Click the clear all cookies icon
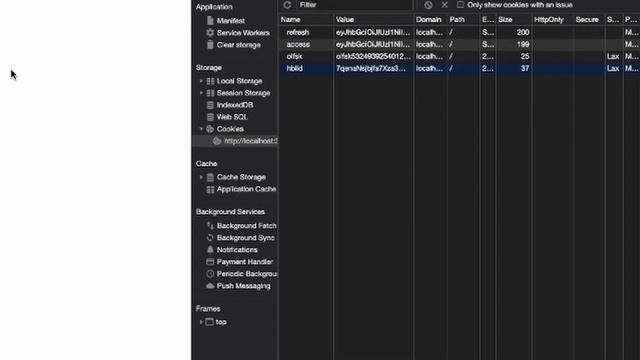The image size is (640, 360). coord(428,5)
